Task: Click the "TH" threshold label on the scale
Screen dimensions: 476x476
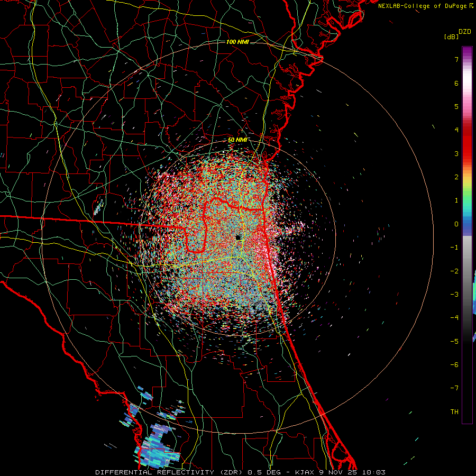Action: (x=454, y=412)
